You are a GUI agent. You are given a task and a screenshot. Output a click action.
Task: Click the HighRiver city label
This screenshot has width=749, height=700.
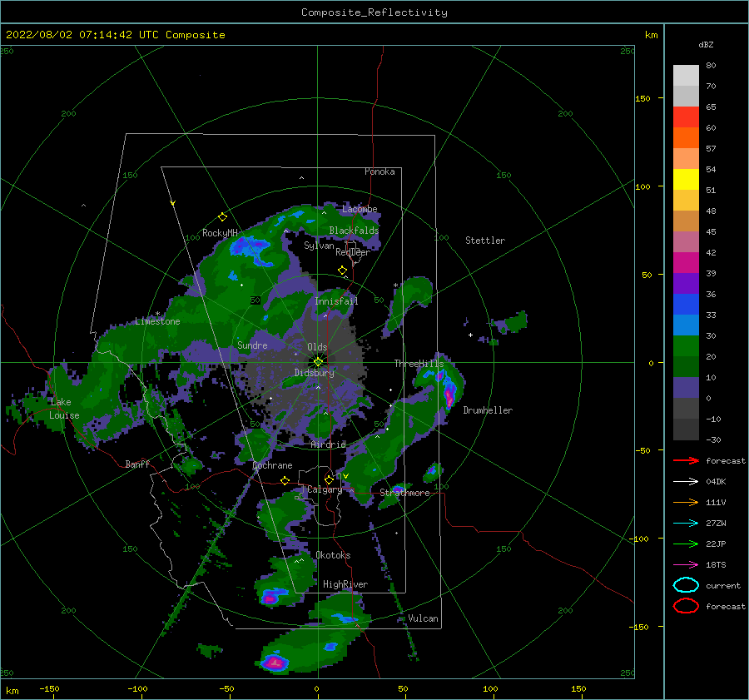345,584
